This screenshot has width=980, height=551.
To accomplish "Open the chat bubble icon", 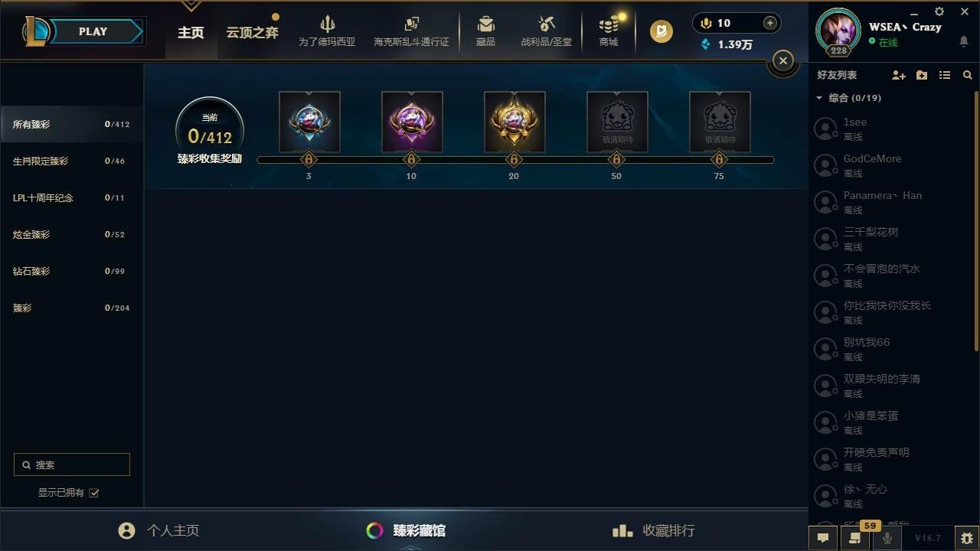I will (823, 538).
